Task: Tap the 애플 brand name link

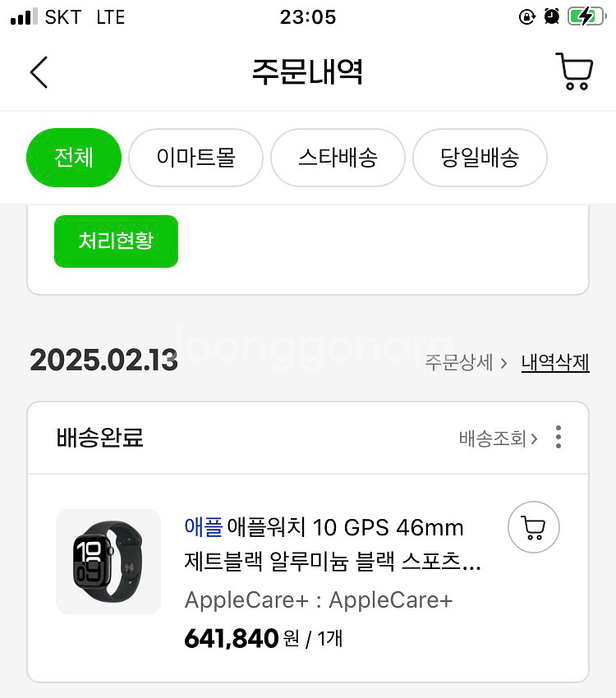Action: (x=203, y=527)
